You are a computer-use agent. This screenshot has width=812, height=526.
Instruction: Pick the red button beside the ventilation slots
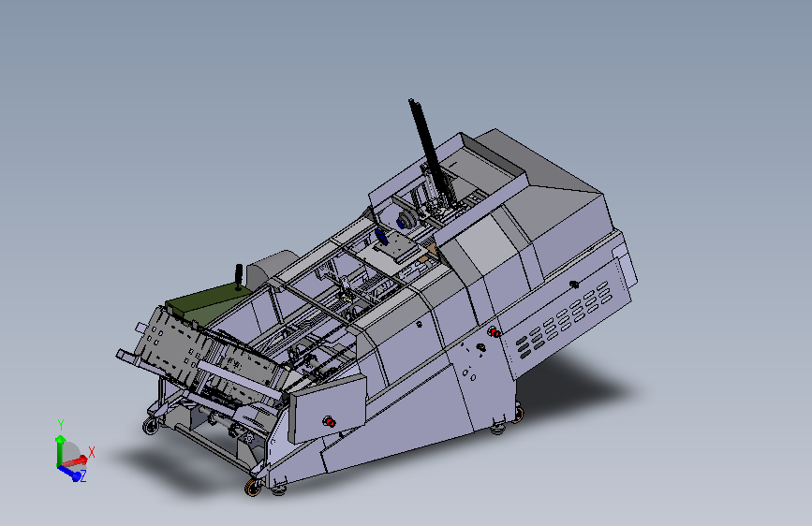[x=495, y=332]
